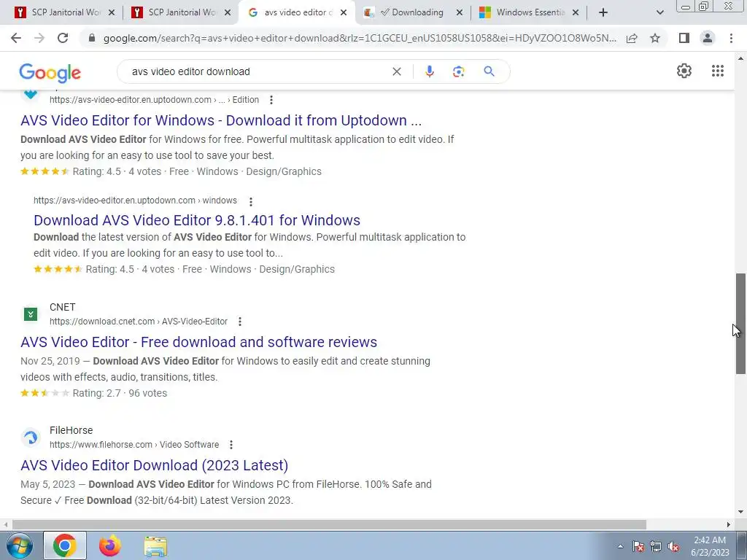The width and height of the screenshot is (747, 560).
Task: Click the horizontal scrollbar right arrow
Action: click(728, 524)
